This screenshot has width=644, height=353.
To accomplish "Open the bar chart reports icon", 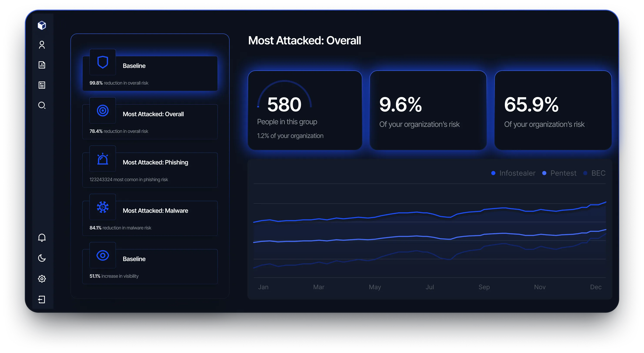I will [42, 65].
